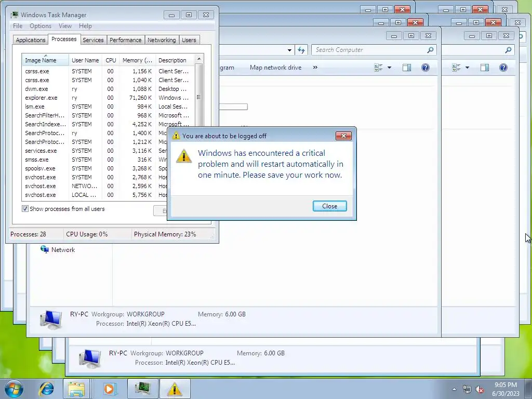Screen dimensions: 532x399
Task: Open Help icon in front Explorer window
Action: click(x=425, y=68)
